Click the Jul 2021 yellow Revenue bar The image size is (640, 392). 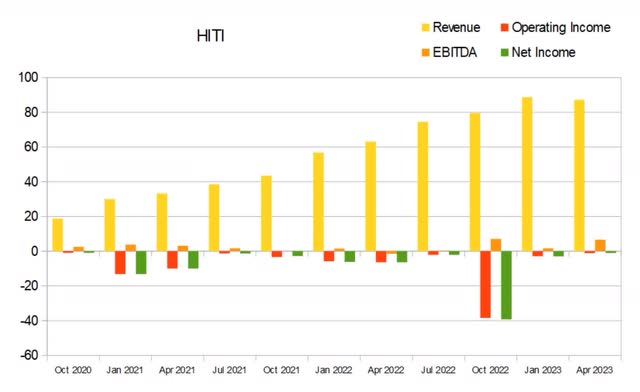[214, 218]
